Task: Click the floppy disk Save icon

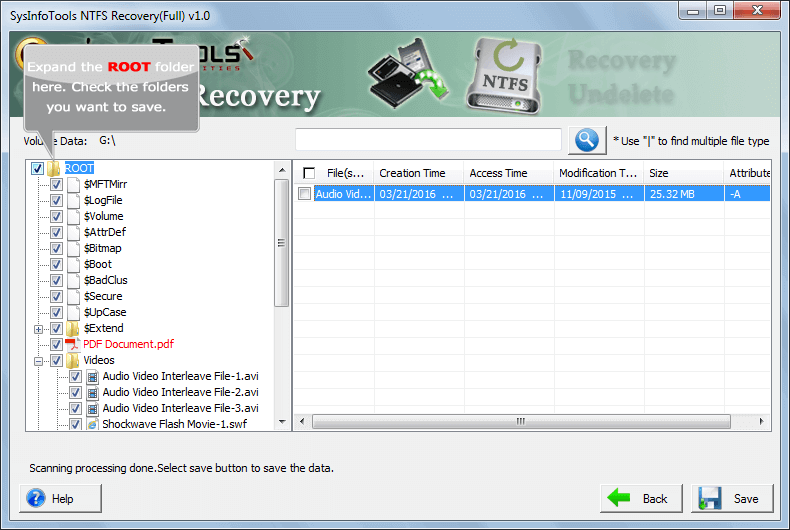Action: [710, 498]
